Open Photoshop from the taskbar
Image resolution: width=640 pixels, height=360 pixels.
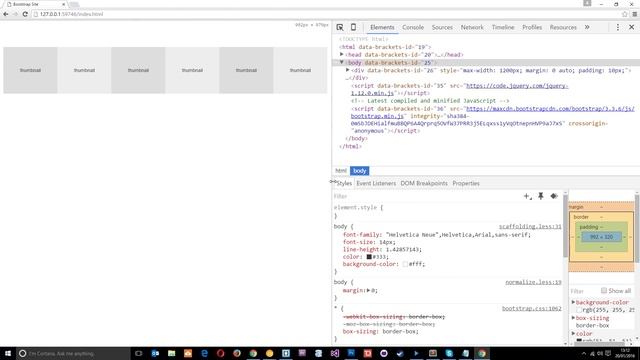click(351, 353)
